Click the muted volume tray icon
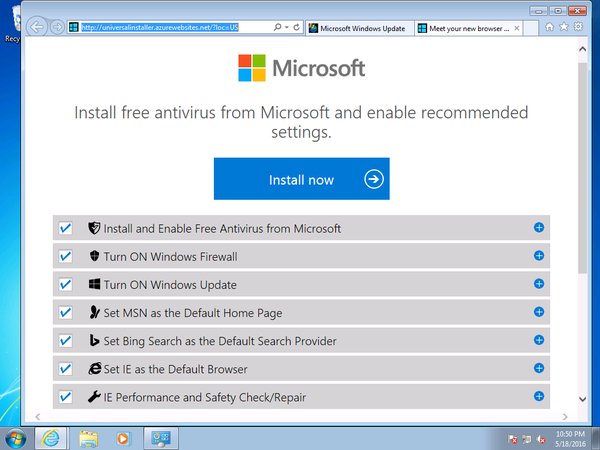 pyautogui.click(x=541, y=439)
